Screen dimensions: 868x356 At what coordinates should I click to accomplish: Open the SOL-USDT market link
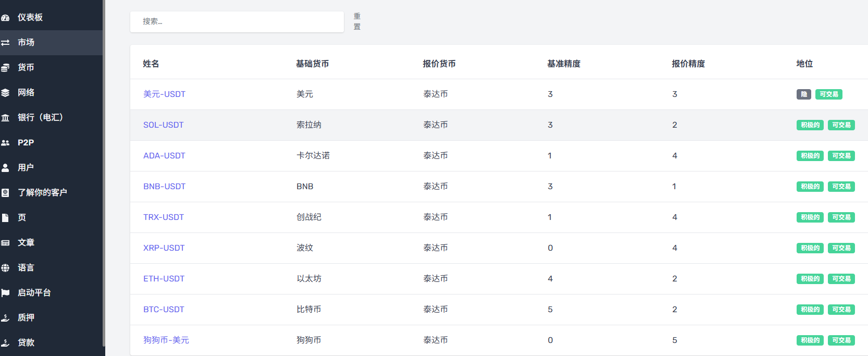[164, 125]
